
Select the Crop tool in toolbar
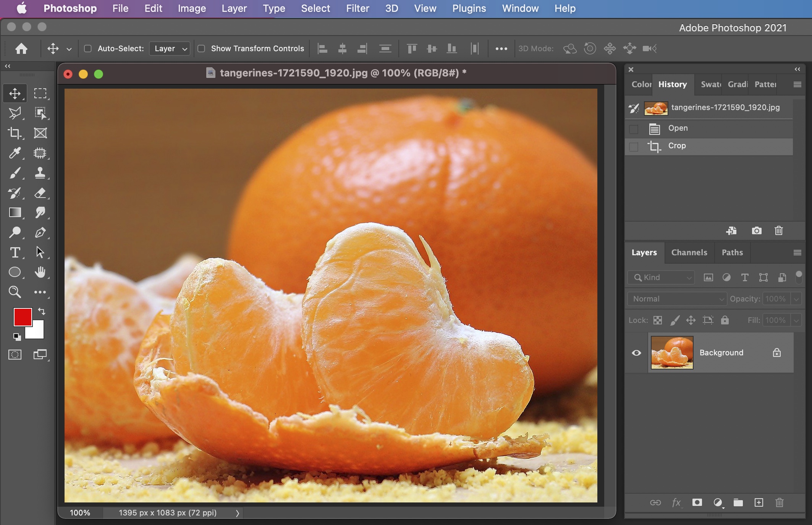[x=15, y=133]
